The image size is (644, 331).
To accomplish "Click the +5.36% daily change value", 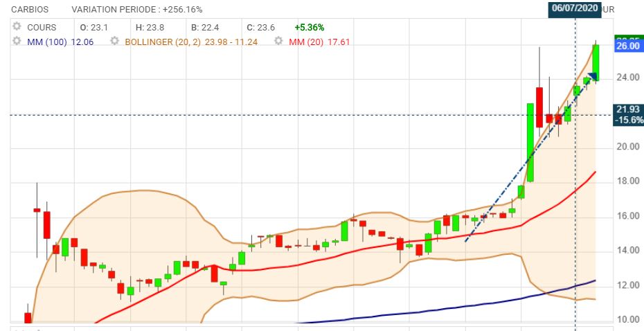I will pos(310,28).
